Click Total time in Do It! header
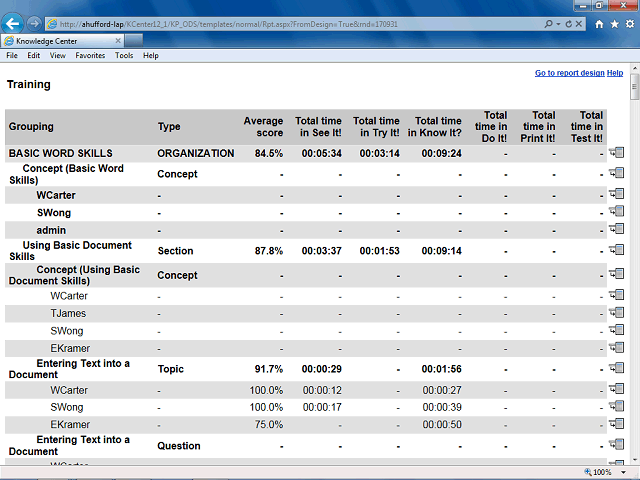Viewport: 640px width, 480px height. tap(491, 127)
